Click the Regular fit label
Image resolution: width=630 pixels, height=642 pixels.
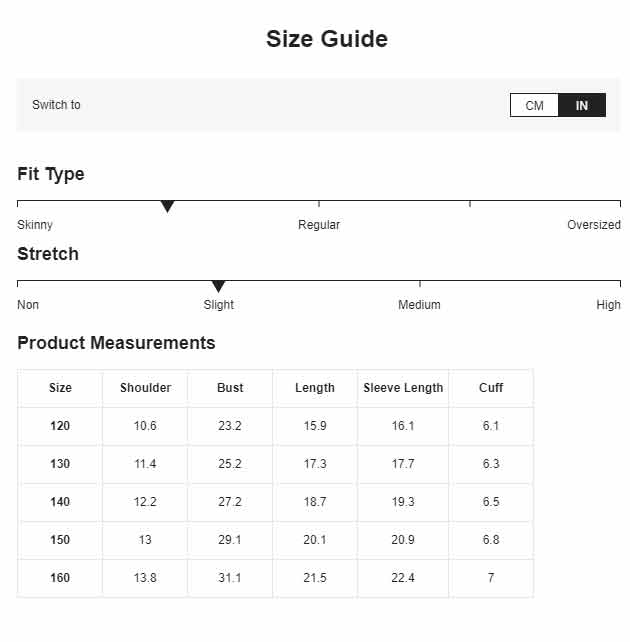coord(319,225)
